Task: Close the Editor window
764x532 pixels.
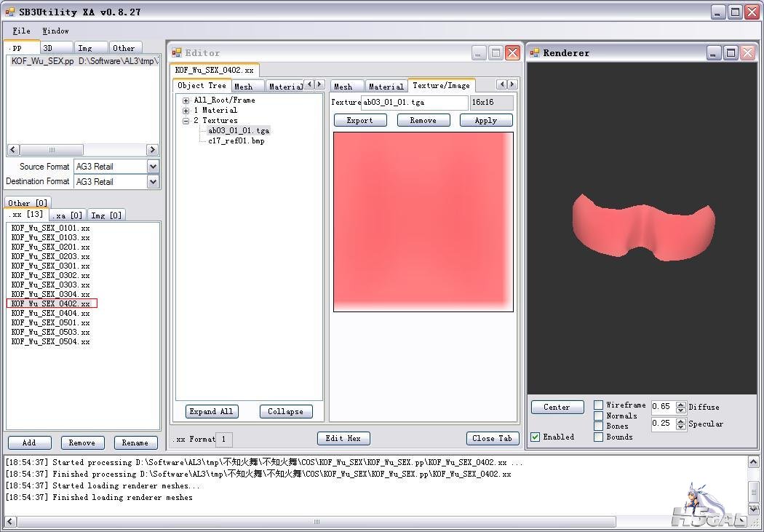Action: (x=512, y=52)
